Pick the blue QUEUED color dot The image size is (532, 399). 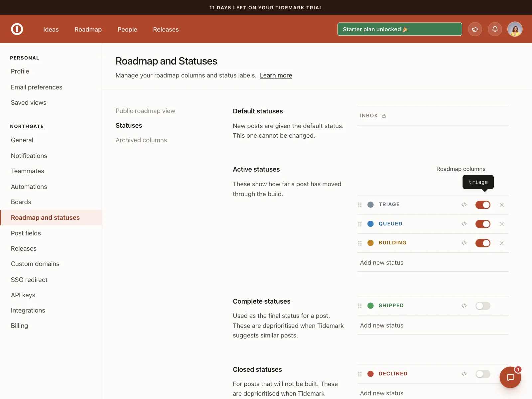(370, 224)
